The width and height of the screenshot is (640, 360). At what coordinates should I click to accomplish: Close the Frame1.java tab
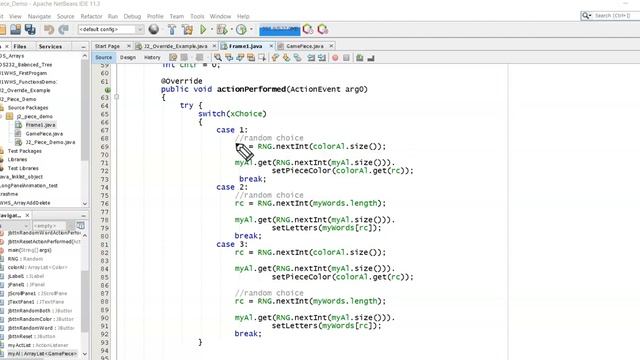click(x=271, y=46)
